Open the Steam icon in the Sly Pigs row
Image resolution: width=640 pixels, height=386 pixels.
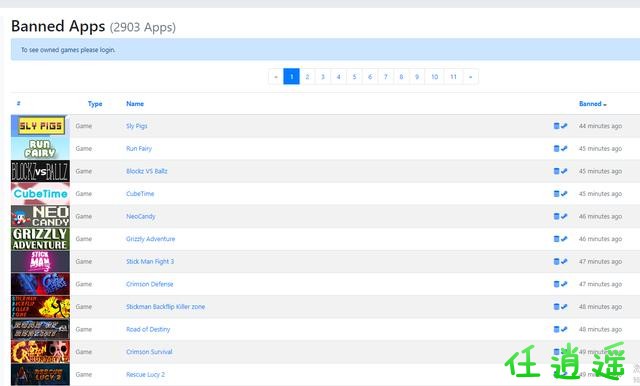click(x=564, y=126)
